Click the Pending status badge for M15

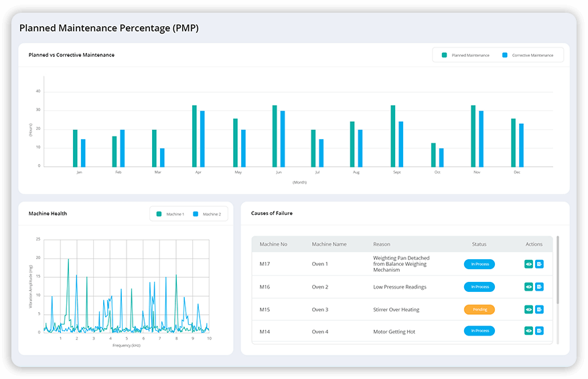coord(479,309)
